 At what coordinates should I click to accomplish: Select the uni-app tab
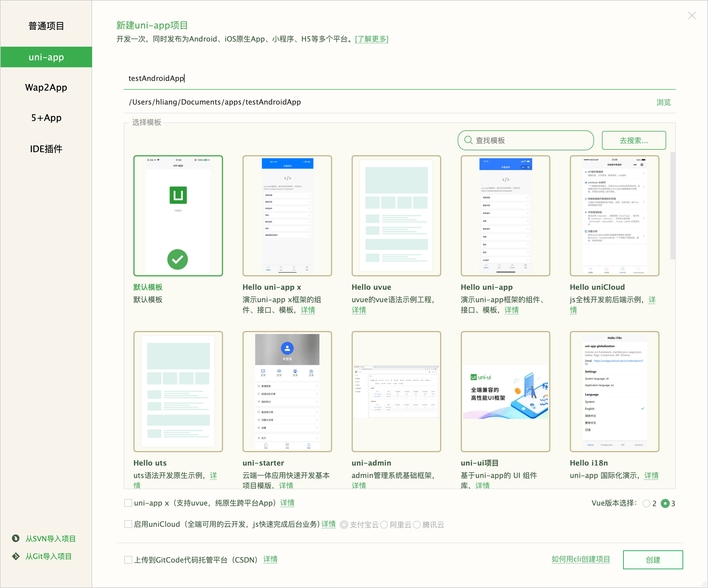46,57
